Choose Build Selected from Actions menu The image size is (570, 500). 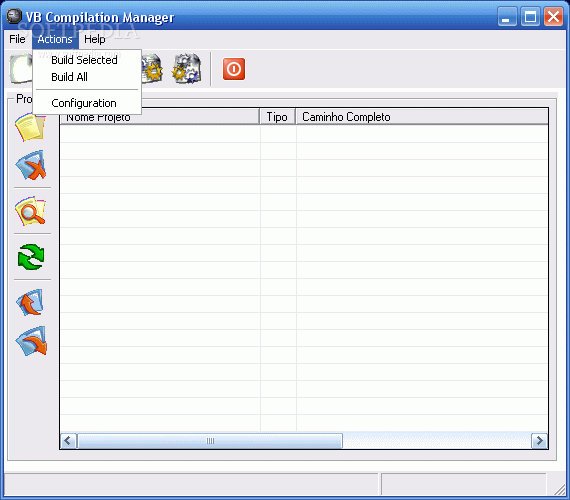click(87, 60)
